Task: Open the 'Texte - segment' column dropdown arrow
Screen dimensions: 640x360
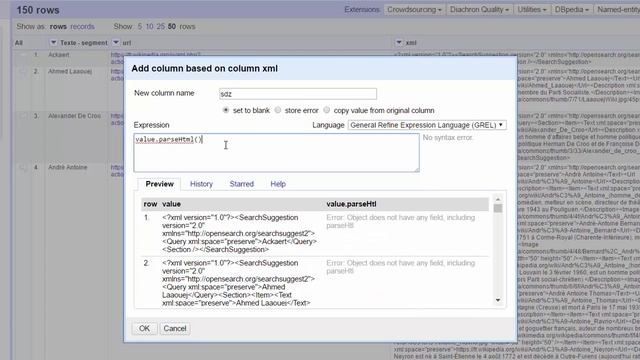Action: (53, 42)
